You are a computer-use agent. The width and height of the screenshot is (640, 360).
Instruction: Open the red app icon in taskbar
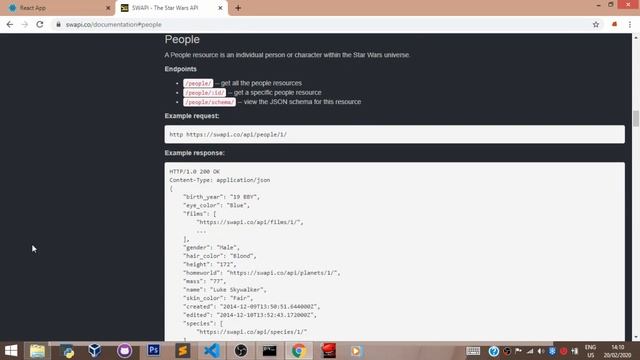tap(329, 351)
